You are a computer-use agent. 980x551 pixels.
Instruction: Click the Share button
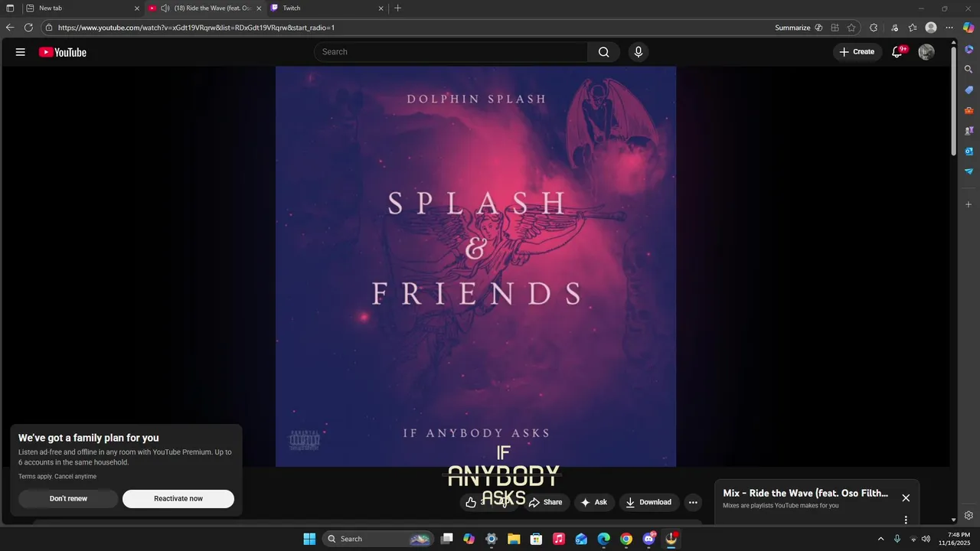546,503
